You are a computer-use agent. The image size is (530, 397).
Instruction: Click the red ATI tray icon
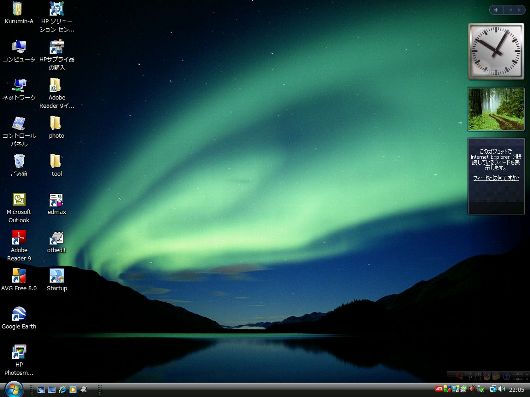(x=438, y=390)
